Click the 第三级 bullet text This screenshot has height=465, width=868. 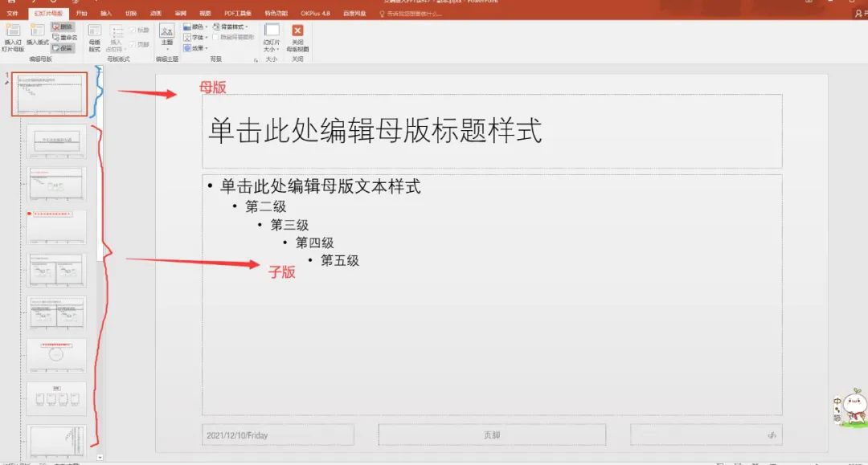click(x=289, y=225)
